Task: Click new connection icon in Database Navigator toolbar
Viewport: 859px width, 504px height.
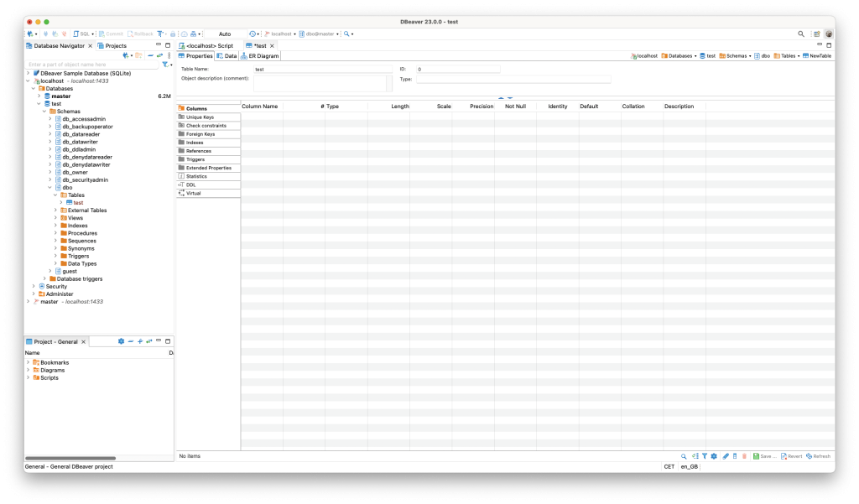Action: pyautogui.click(x=126, y=55)
